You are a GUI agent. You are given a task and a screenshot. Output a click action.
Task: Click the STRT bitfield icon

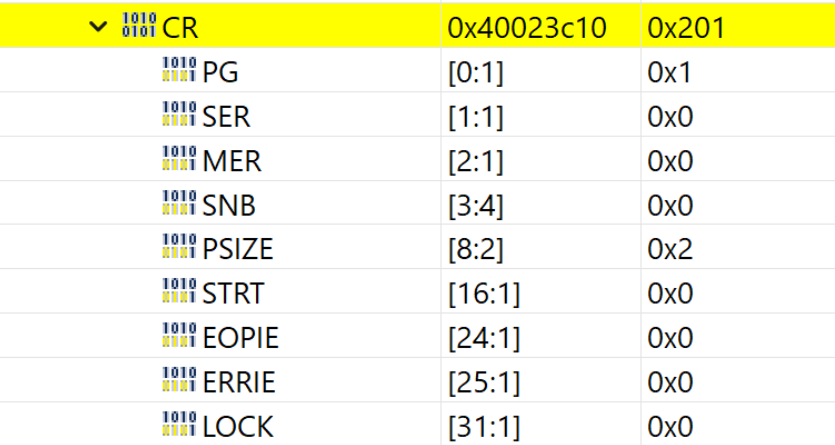pyautogui.click(x=179, y=294)
